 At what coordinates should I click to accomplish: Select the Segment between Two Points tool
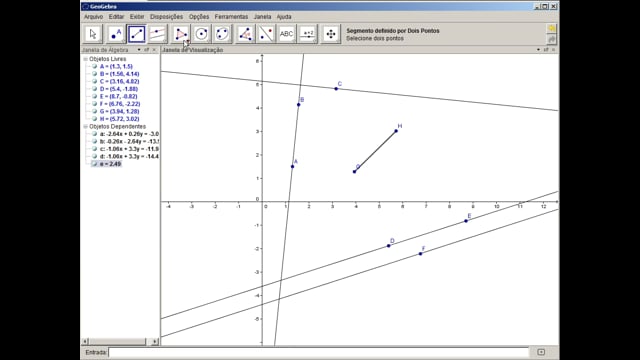(x=137, y=34)
